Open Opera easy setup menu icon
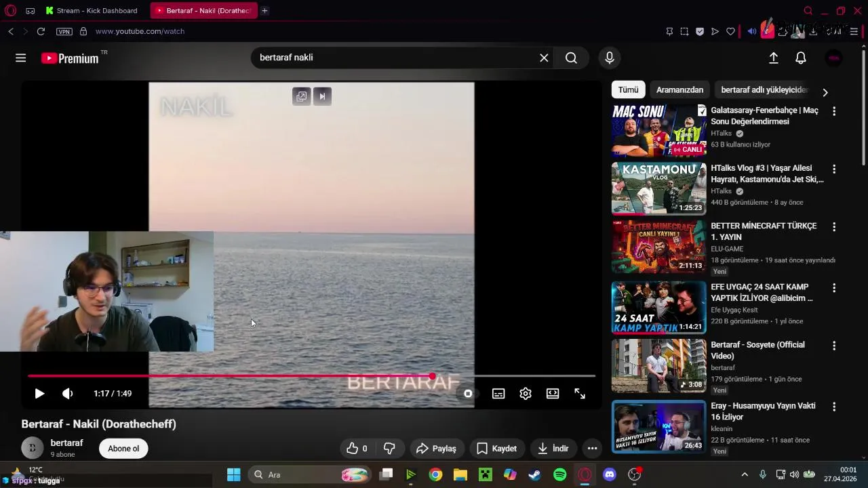 (x=854, y=31)
